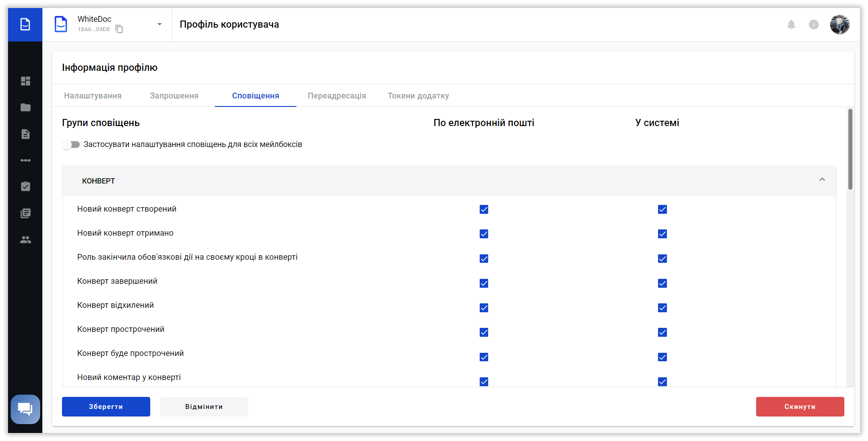Switch to the Переадресація tab
This screenshot has width=868, height=441.
click(x=337, y=96)
